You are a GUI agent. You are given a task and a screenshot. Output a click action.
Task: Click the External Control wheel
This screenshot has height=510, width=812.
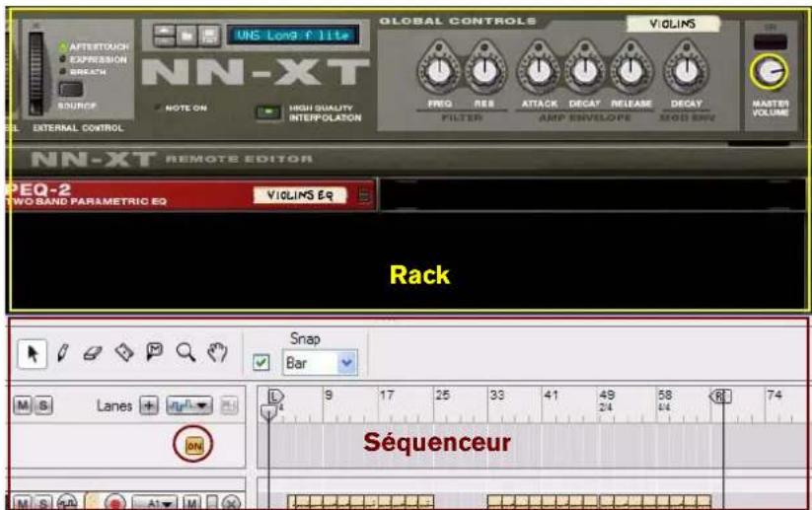[x=36, y=73]
